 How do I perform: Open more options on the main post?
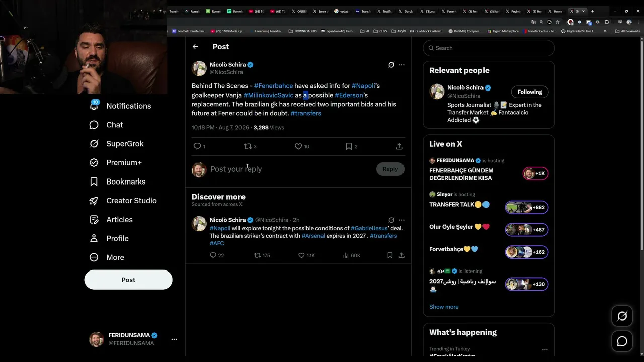point(401,65)
